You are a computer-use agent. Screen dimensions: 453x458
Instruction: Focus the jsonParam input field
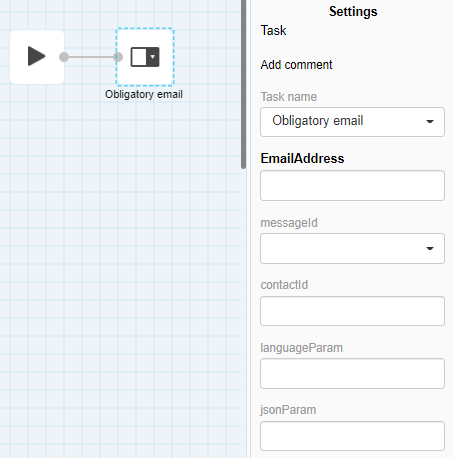pos(352,436)
